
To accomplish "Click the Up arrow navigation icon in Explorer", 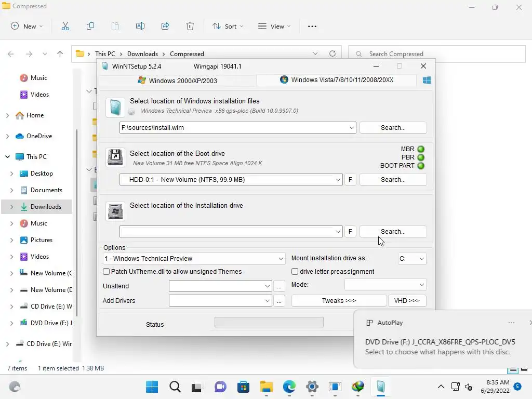I will point(60,54).
